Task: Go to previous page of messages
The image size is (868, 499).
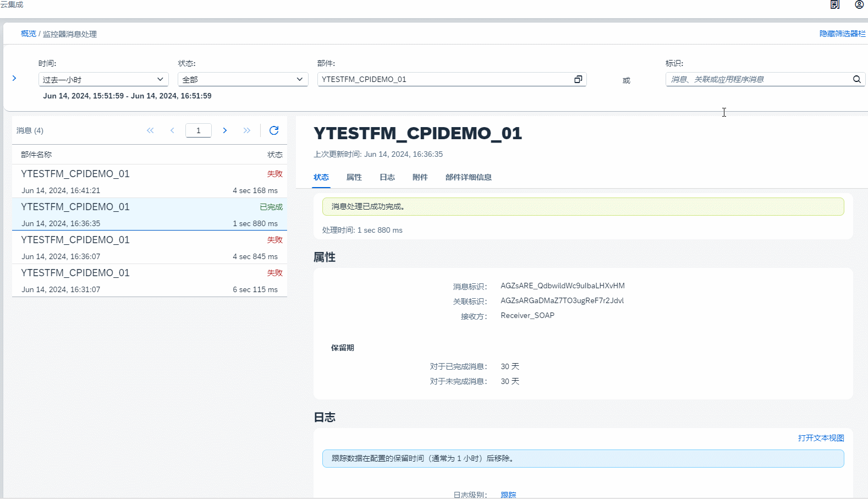Action: [172, 130]
